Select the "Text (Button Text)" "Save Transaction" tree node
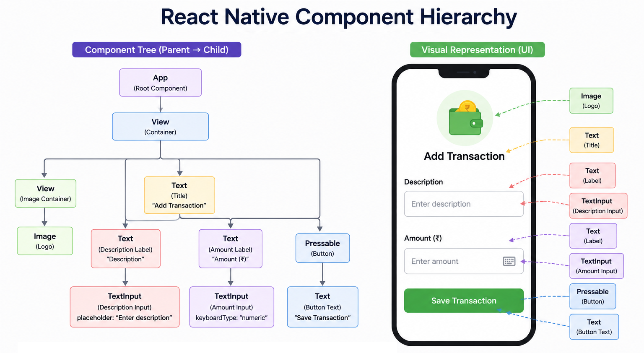This screenshot has height=353, width=644. [323, 307]
